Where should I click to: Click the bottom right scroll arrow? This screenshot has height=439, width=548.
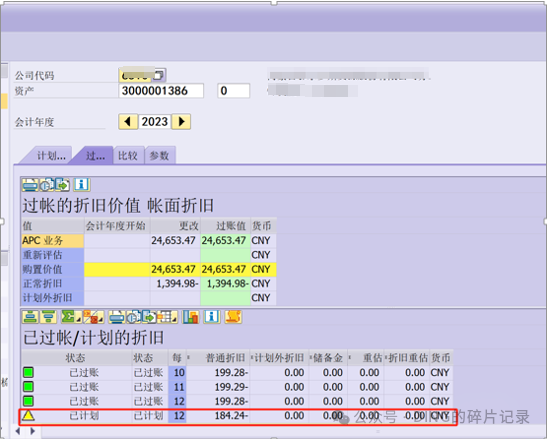point(33,431)
